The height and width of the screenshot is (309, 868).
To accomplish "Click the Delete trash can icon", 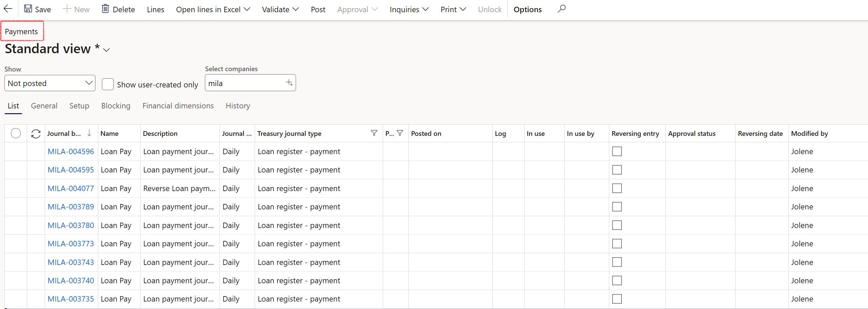I will [x=105, y=9].
